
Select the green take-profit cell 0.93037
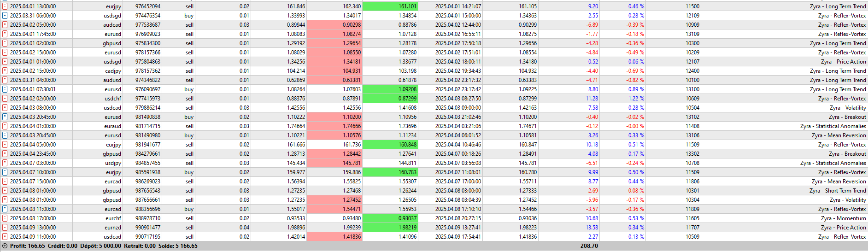pos(390,218)
